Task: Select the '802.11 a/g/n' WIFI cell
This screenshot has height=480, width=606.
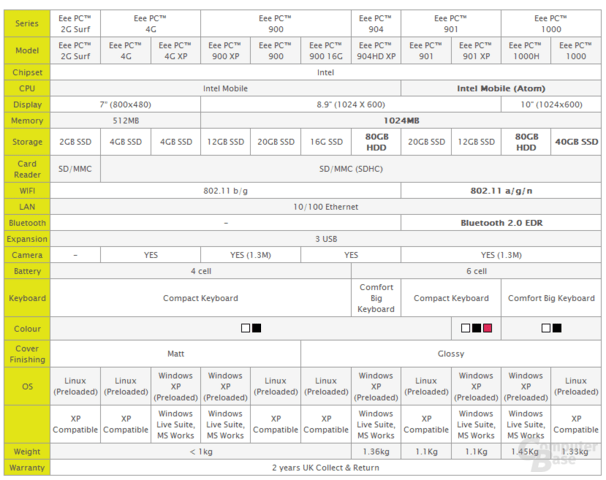Action: click(x=501, y=191)
